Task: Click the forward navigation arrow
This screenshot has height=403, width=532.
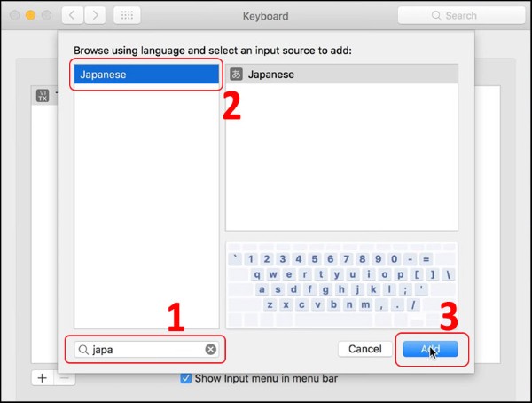Action: click(x=96, y=16)
